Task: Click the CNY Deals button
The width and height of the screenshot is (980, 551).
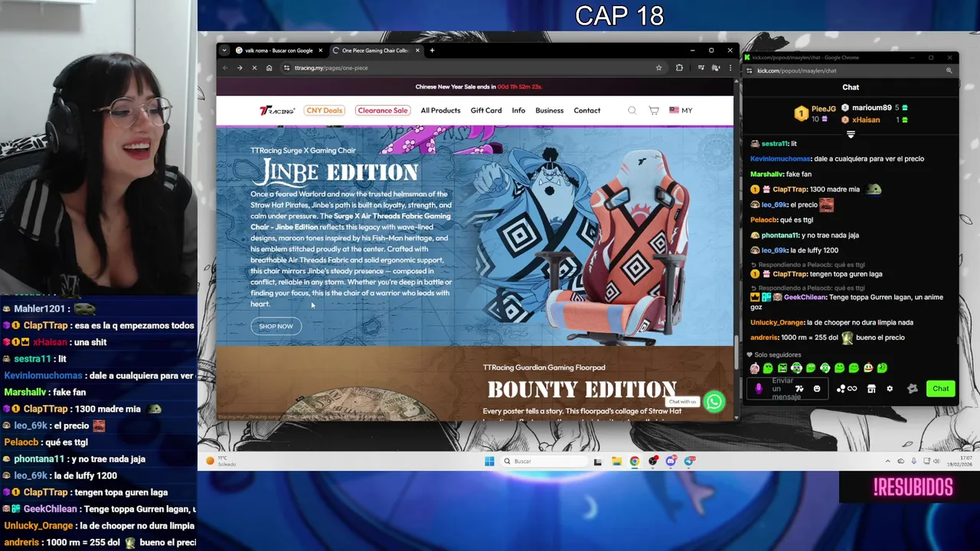Action: point(324,110)
